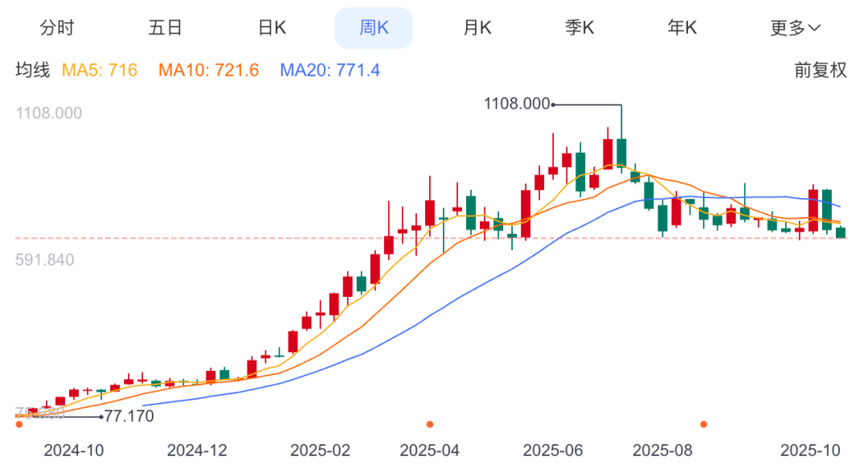Viewport: 868px width, 473px height.
Task: Select the 日K daily candlestick tab
Action: [272, 27]
